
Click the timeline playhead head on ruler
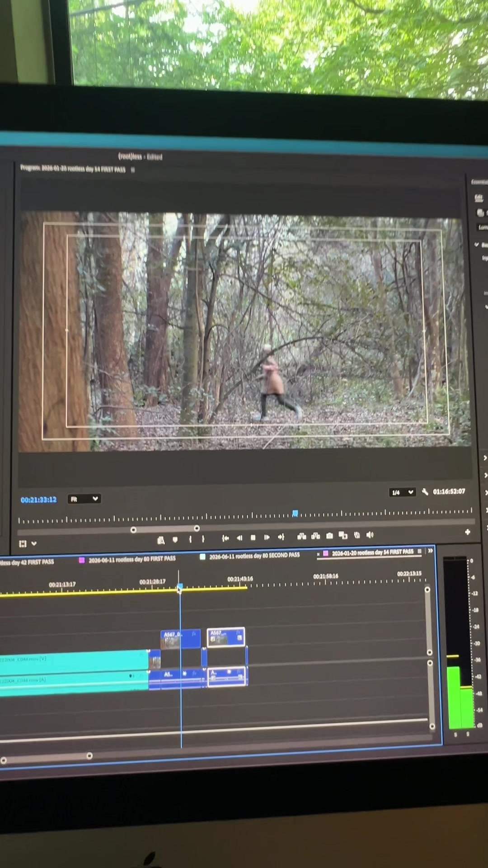180,587
